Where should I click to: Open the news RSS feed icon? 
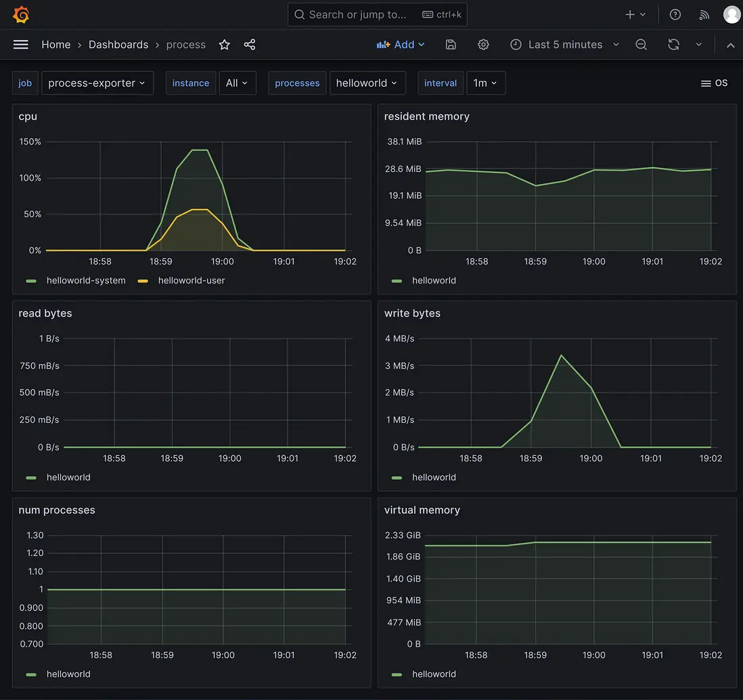pyautogui.click(x=704, y=14)
